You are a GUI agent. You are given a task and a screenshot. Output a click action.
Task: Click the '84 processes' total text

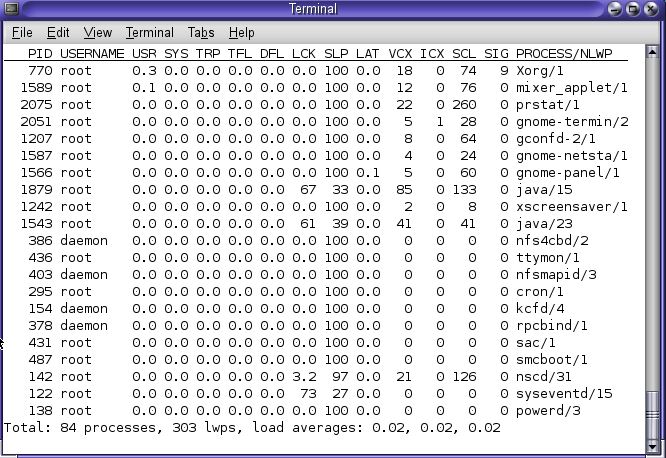pos(108,427)
